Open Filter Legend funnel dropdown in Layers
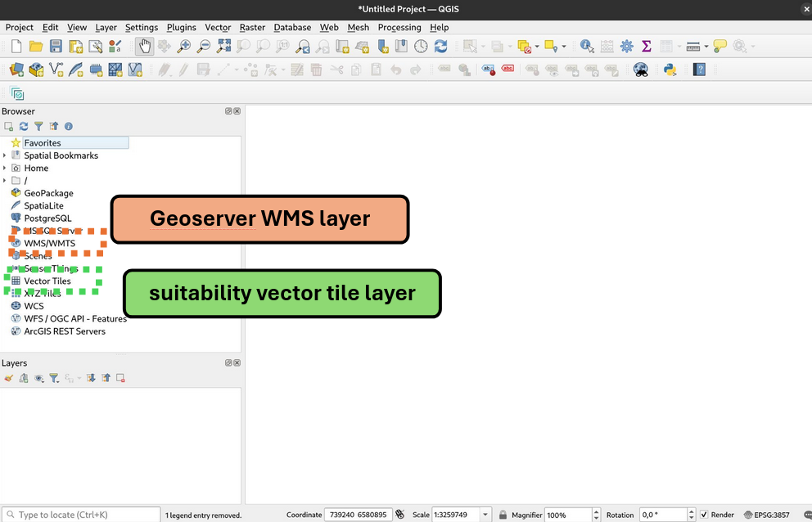 tap(54, 378)
